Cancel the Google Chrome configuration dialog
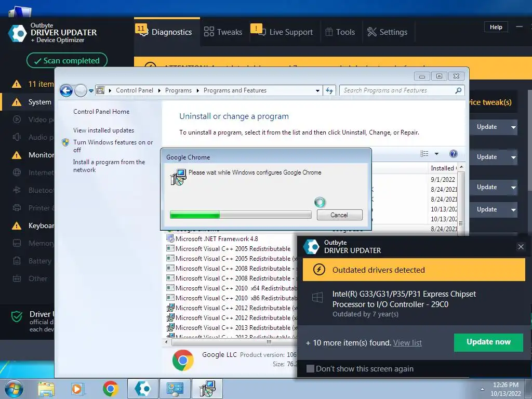Image resolution: width=532 pixels, height=399 pixels. point(339,215)
